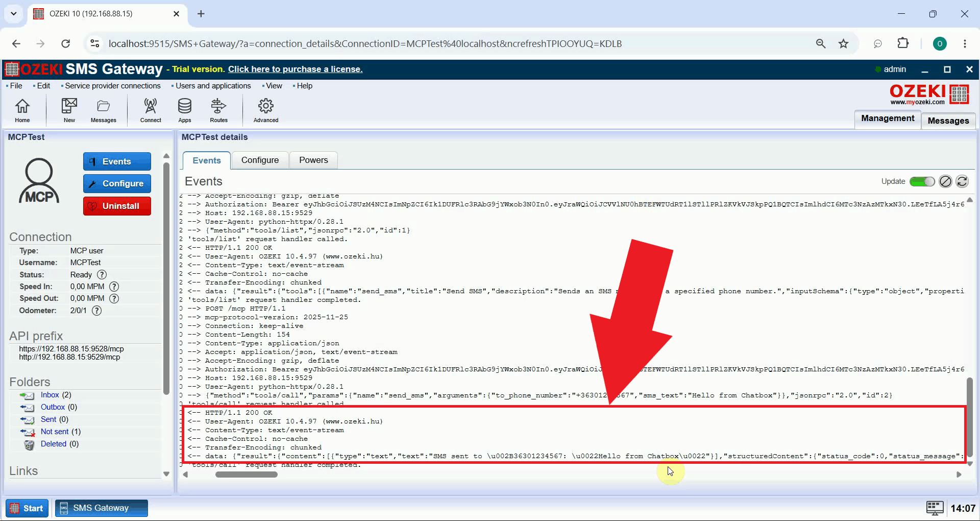The image size is (980, 521).
Task: Click the browser address bar URL
Action: pyautogui.click(x=365, y=44)
